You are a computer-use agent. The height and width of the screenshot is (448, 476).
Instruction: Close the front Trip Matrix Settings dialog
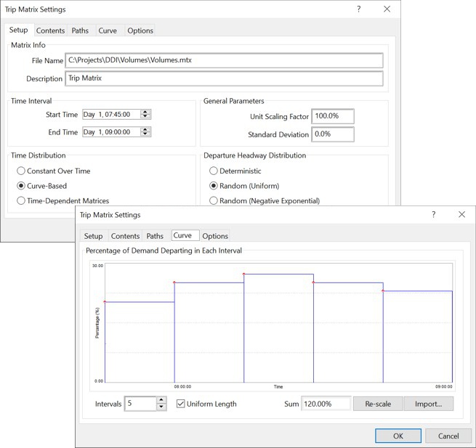(x=461, y=215)
